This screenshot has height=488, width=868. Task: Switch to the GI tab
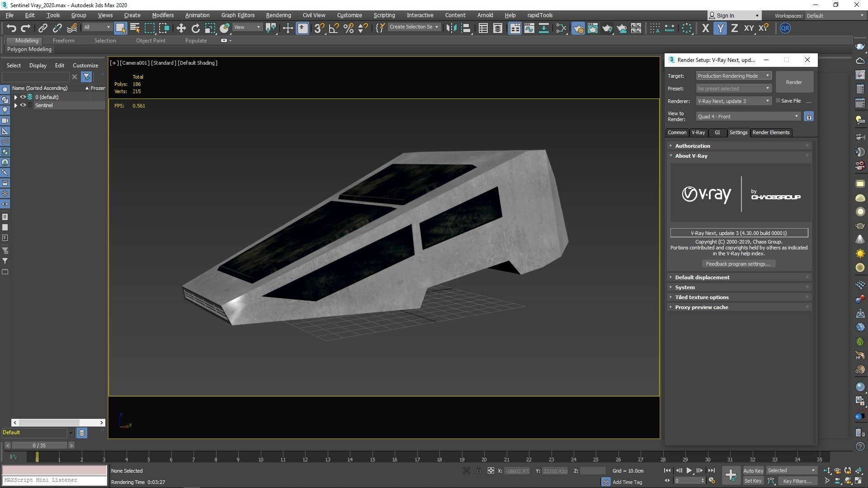717,132
